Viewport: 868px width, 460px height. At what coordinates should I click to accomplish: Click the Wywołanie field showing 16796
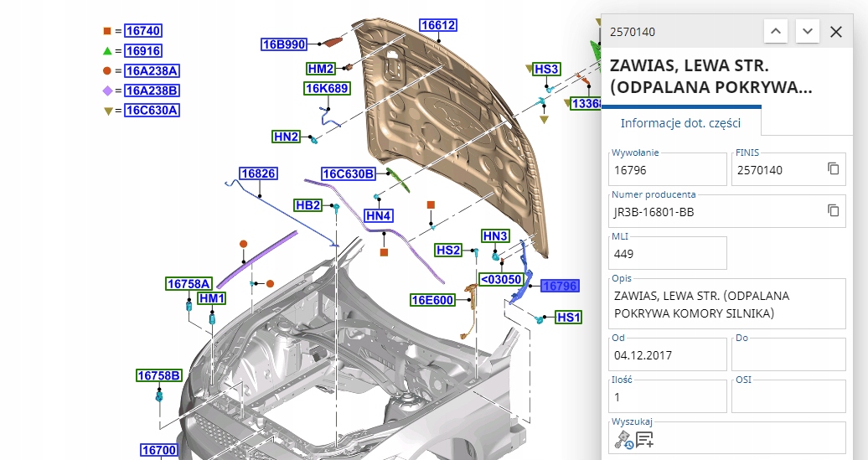[x=668, y=169]
